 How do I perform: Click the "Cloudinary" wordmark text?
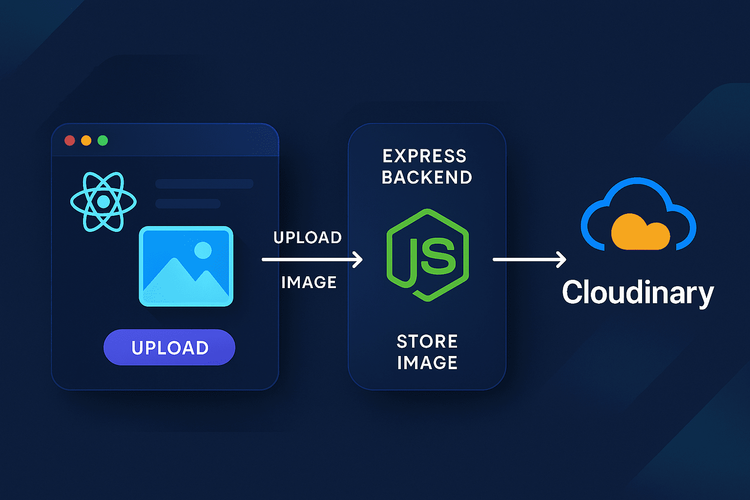638,293
